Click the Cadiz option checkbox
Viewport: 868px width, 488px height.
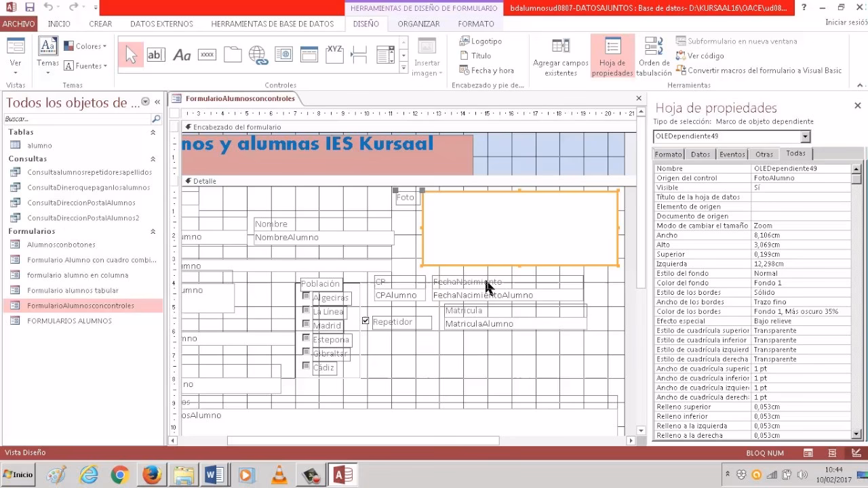(x=307, y=366)
